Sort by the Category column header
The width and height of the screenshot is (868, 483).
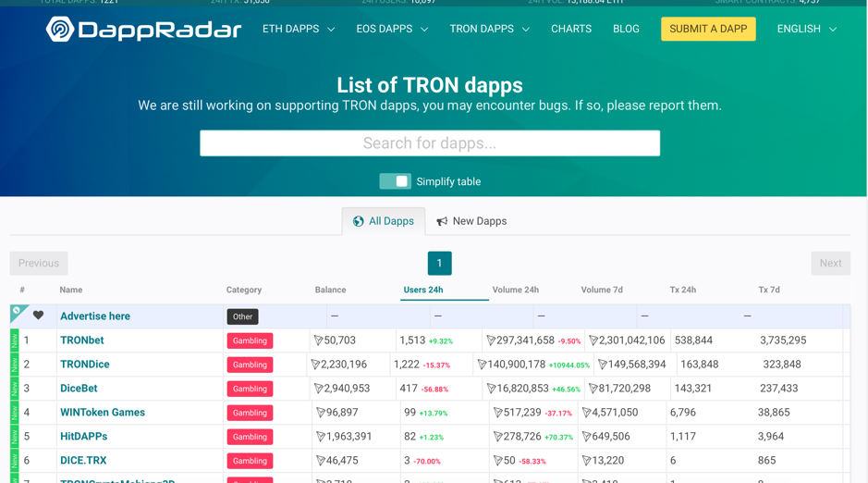coord(243,290)
